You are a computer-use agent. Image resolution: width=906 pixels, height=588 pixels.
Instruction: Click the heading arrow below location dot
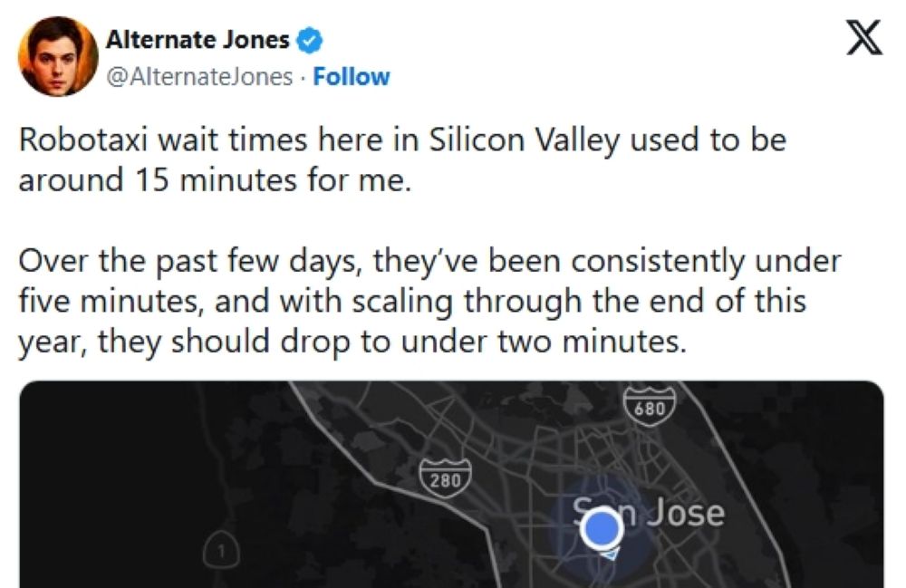tap(610, 554)
